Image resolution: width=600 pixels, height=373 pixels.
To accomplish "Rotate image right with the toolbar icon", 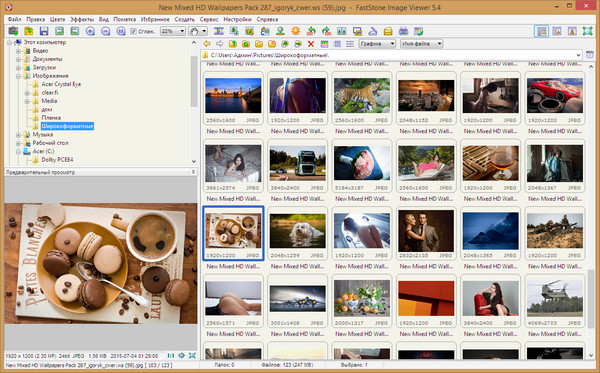I will pos(326,31).
